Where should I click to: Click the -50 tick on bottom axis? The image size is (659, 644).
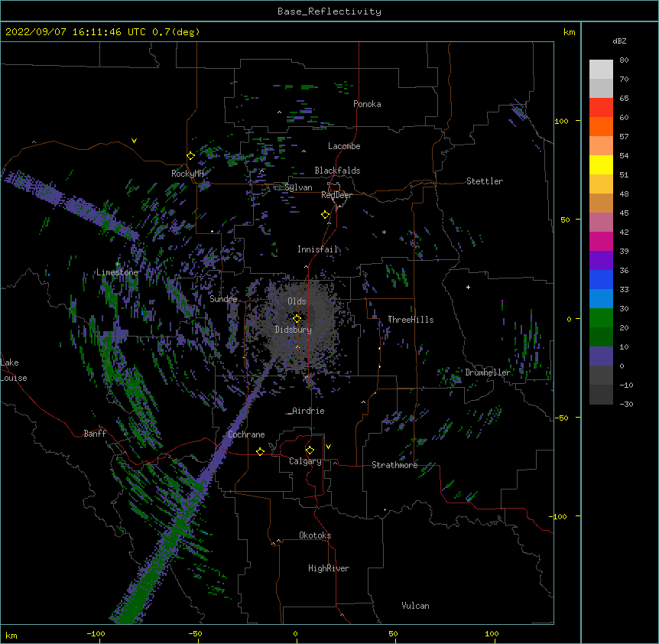coord(195,633)
